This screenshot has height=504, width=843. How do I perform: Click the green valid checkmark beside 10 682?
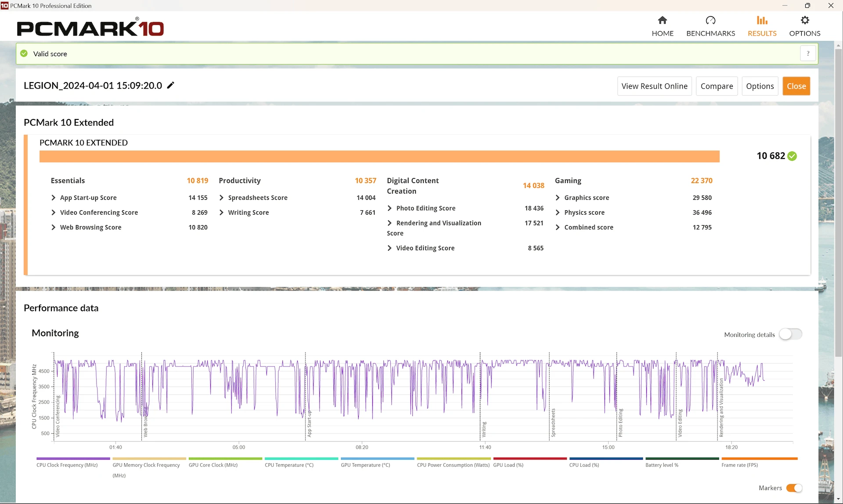pos(792,156)
